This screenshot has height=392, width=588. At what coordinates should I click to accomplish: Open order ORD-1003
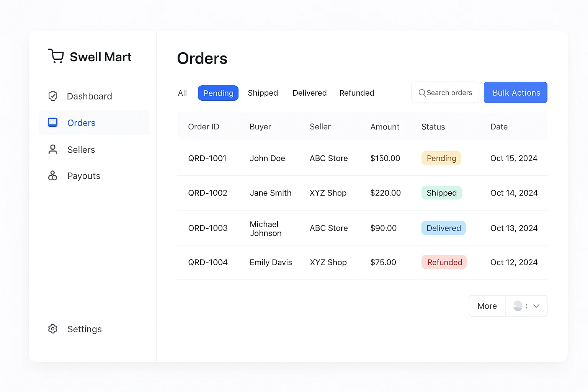click(208, 228)
